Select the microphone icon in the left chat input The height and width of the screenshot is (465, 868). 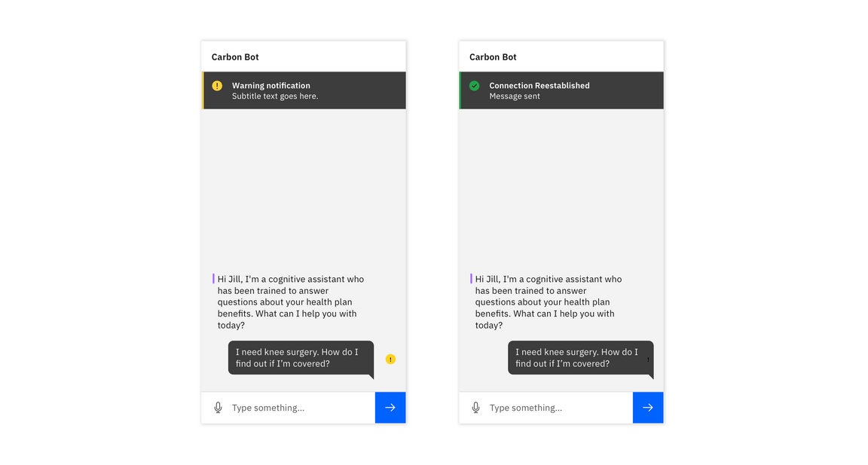tap(218, 407)
